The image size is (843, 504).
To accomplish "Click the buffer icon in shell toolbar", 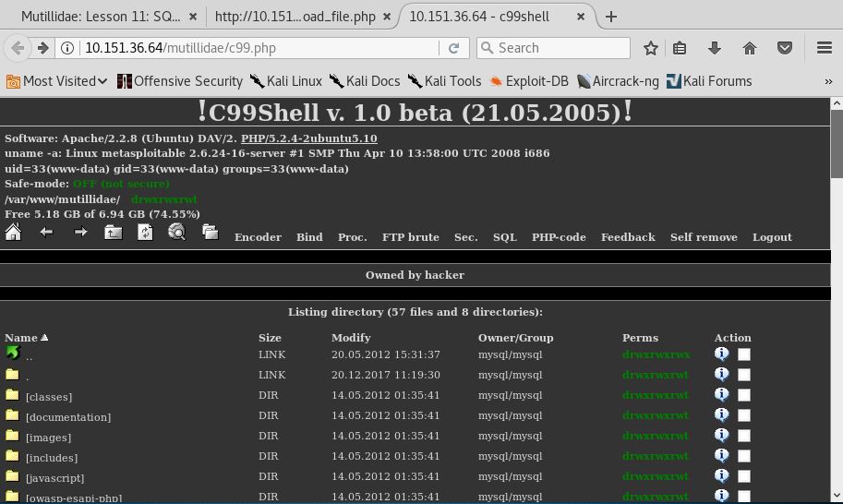I will [211, 233].
